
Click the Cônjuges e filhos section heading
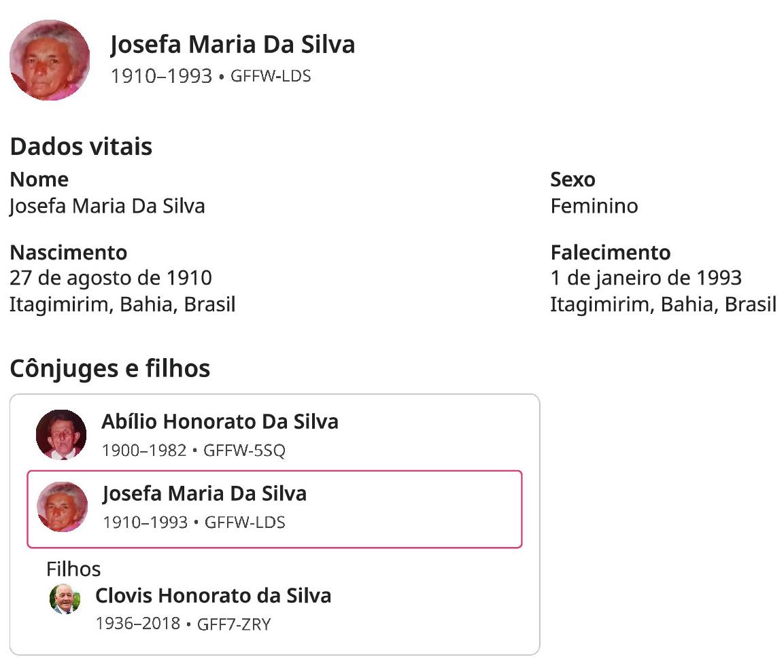tap(110, 369)
